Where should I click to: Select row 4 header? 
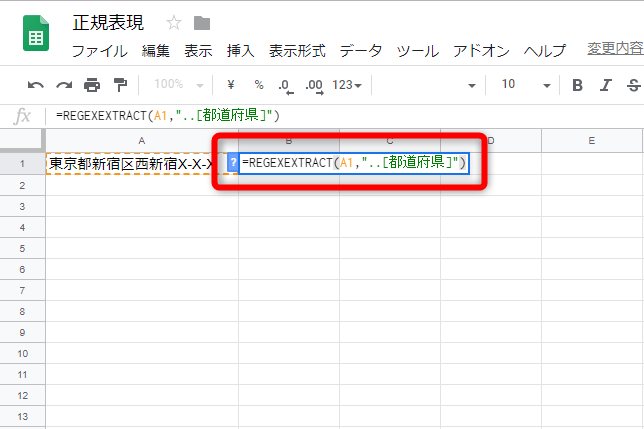pos(22,227)
